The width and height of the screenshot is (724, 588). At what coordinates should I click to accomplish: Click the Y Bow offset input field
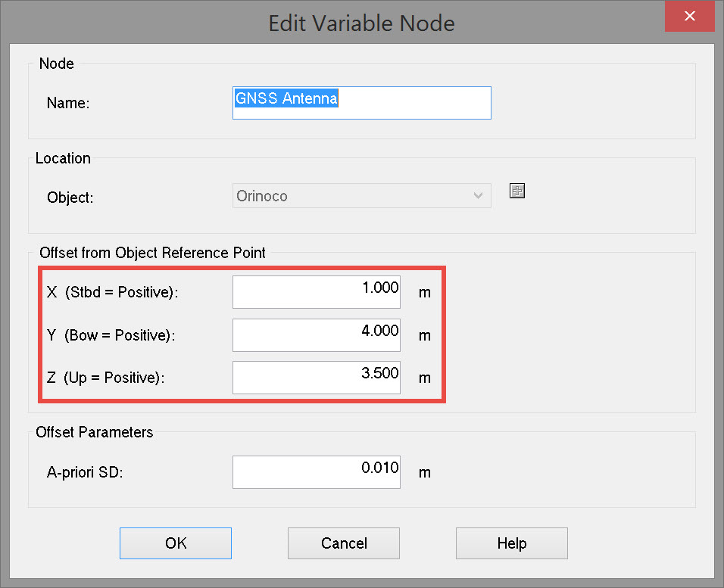316,335
